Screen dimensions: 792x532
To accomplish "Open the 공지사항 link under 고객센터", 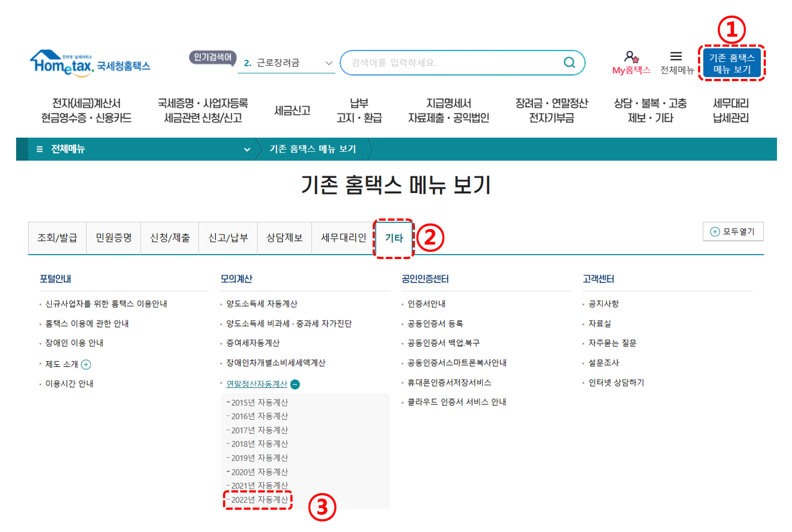I will point(605,304).
